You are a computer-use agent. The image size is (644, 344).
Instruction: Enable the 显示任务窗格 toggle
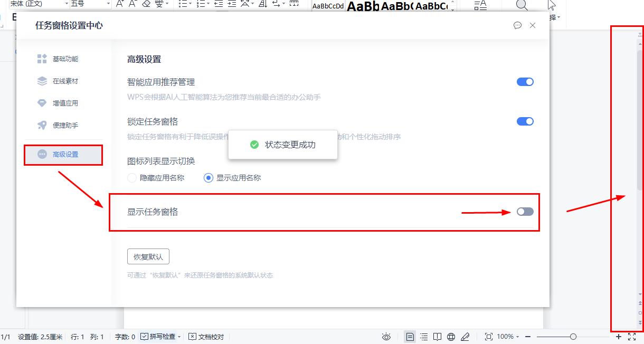coord(525,212)
